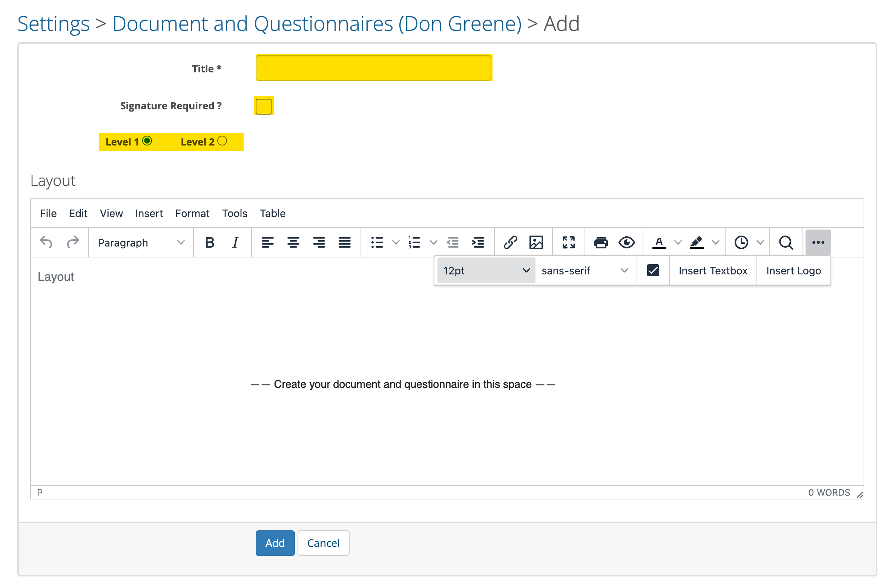Toggle bold formatting
Viewport: 890px width, 588px height.
(x=210, y=242)
